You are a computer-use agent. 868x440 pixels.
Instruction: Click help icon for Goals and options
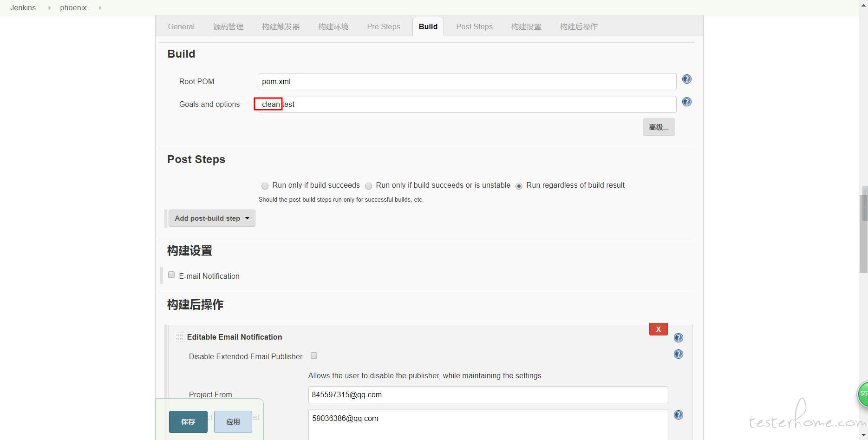tap(686, 102)
